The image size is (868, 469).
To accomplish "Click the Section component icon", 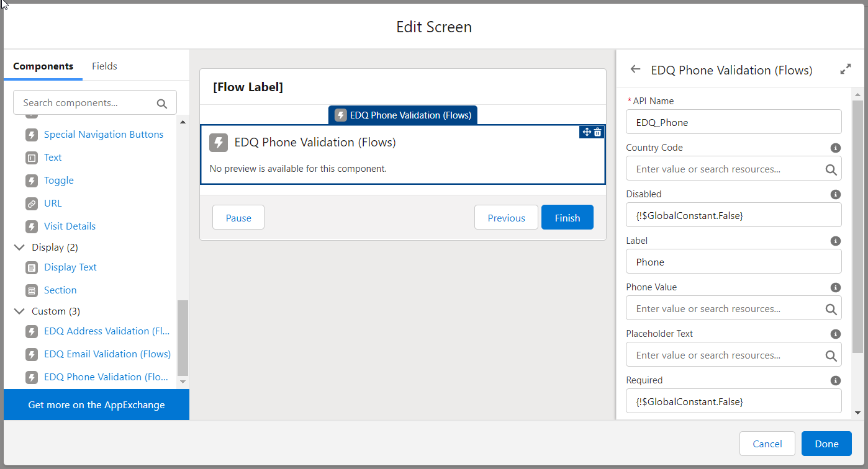I will pyautogui.click(x=32, y=290).
